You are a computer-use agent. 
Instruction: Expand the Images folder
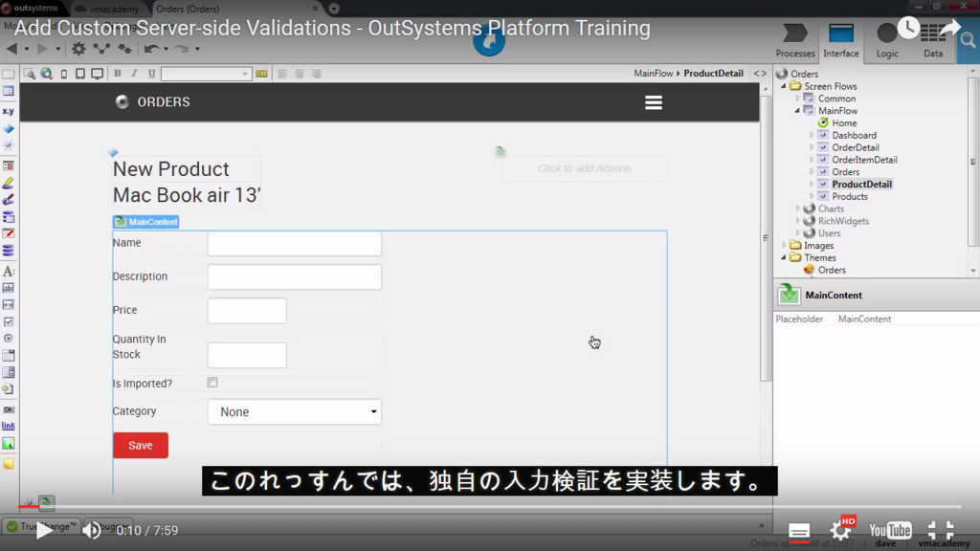[784, 246]
